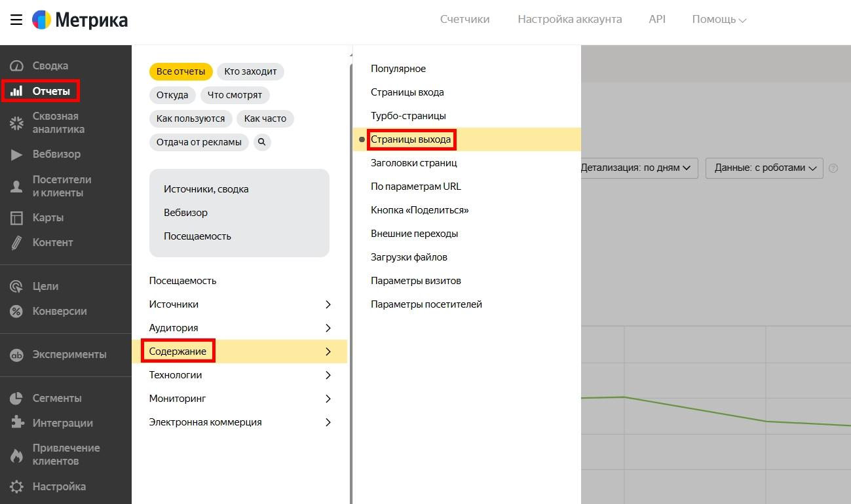Click the Сегменты pie chart icon
The width and height of the screenshot is (851, 504).
[17, 399]
